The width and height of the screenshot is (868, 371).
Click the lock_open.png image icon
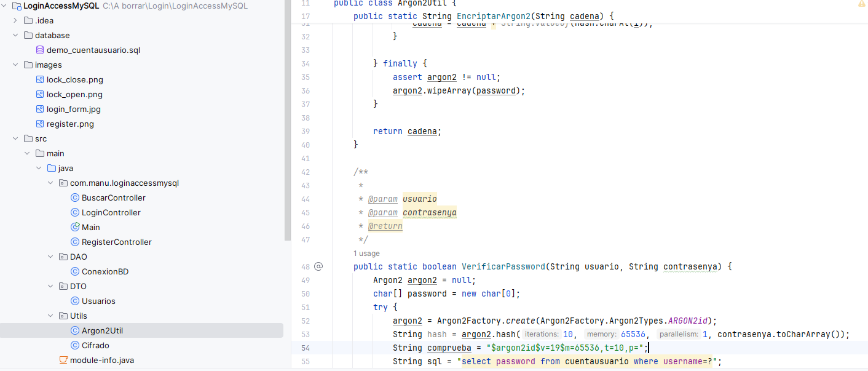(x=40, y=94)
